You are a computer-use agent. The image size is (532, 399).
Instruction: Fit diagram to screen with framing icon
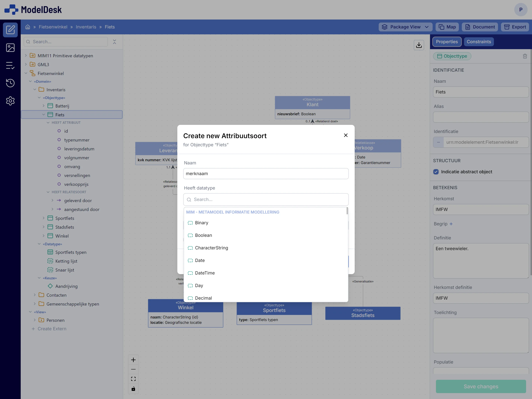click(134, 378)
